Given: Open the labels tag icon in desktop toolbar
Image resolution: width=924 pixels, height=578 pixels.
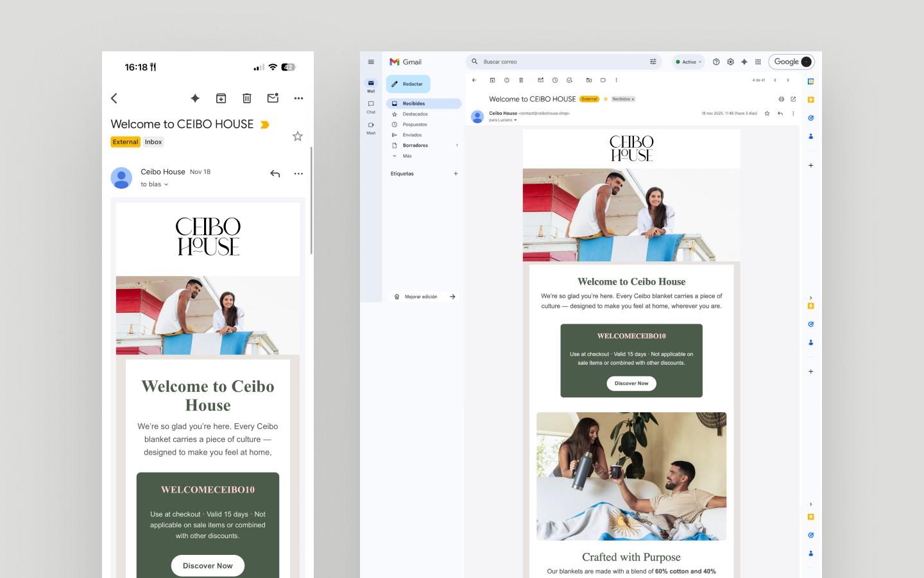Looking at the screenshot, I should pyautogui.click(x=603, y=80).
